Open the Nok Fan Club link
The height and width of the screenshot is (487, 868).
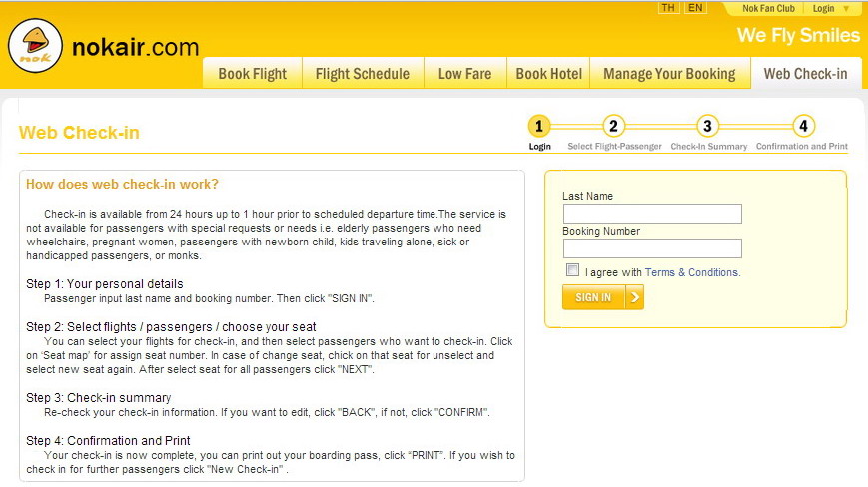pyautogui.click(x=768, y=8)
